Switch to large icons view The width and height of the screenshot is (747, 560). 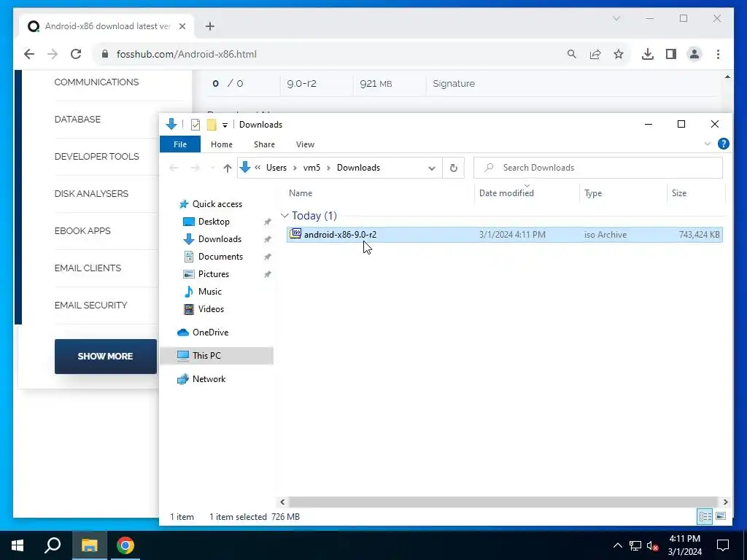coord(721,516)
